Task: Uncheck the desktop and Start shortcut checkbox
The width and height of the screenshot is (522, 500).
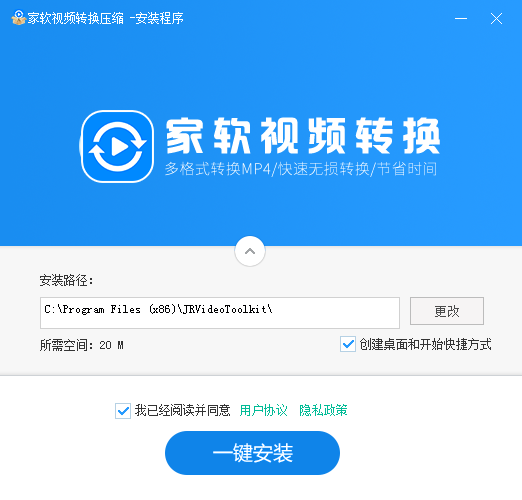Action: click(348, 344)
